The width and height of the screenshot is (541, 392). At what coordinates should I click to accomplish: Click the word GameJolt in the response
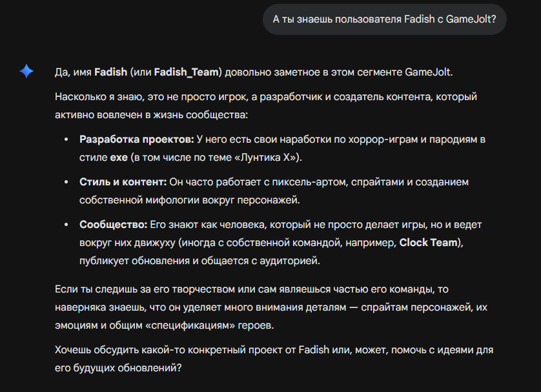point(428,72)
